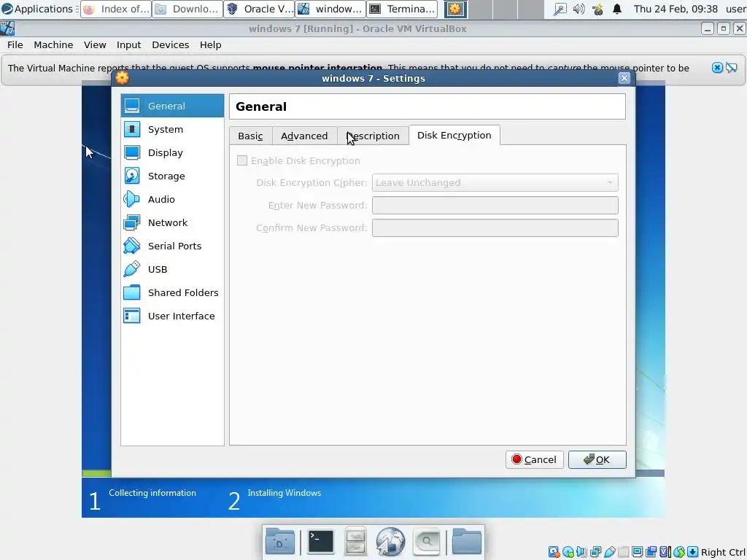Click the USB devices status icon
747x560 pixels.
point(610,552)
